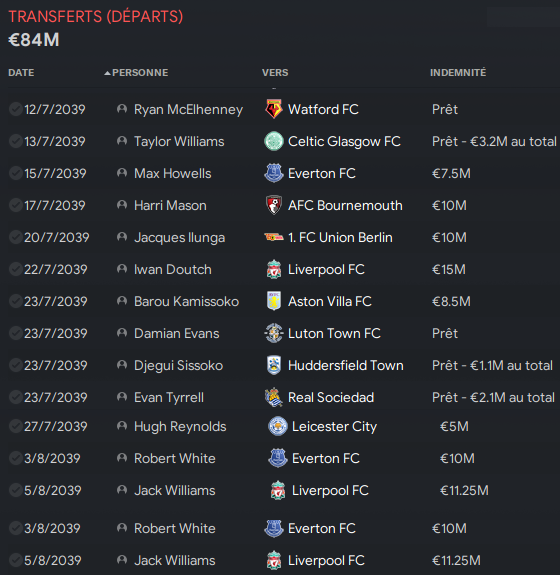Click the Leicester City crest
This screenshot has height=575, width=560.
pos(278,426)
